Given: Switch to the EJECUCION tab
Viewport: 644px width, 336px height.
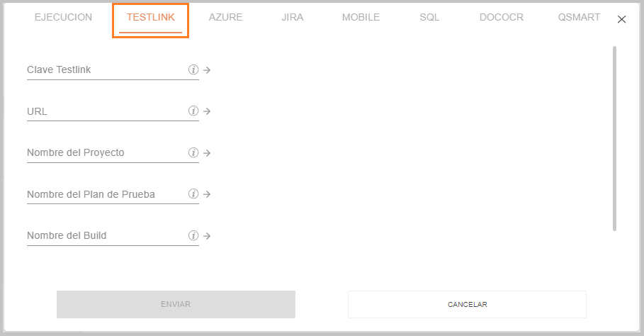Looking at the screenshot, I should click(63, 17).
